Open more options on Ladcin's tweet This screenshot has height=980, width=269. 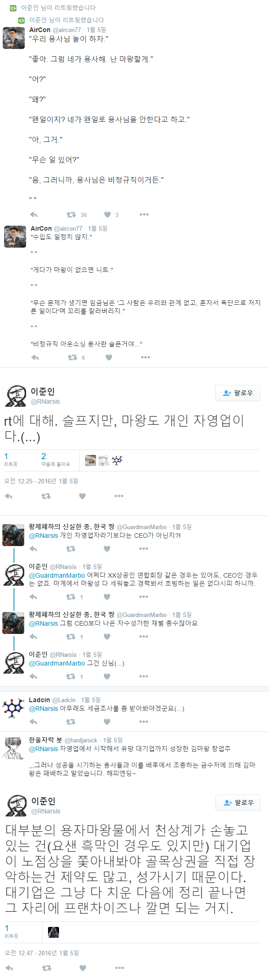tap(144, 721)
